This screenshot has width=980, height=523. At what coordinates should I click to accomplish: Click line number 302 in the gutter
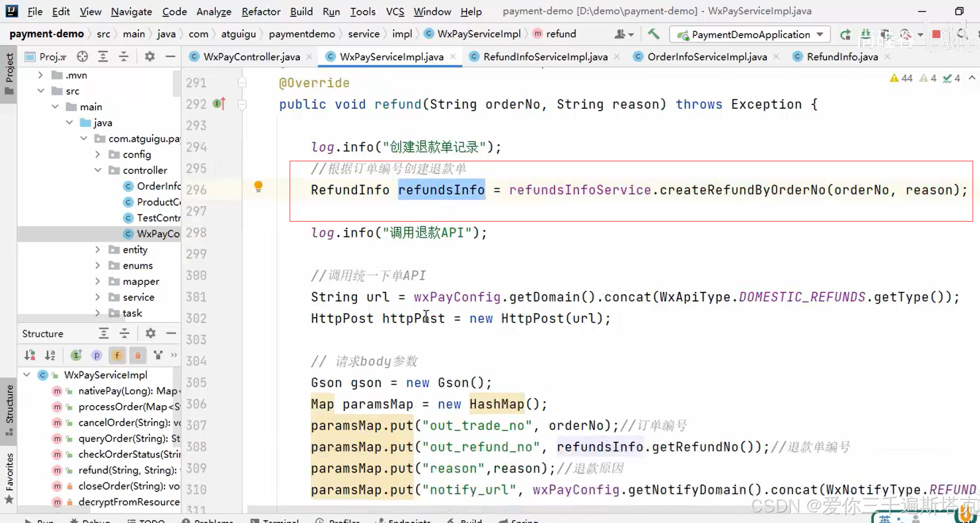[196, 318]
